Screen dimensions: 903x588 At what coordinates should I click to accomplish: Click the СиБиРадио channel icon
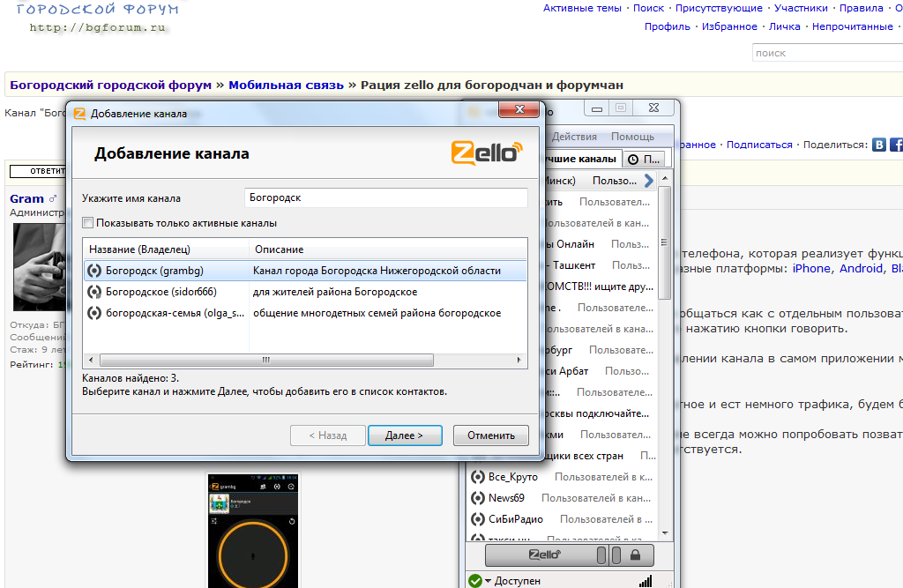coord(476,519)
